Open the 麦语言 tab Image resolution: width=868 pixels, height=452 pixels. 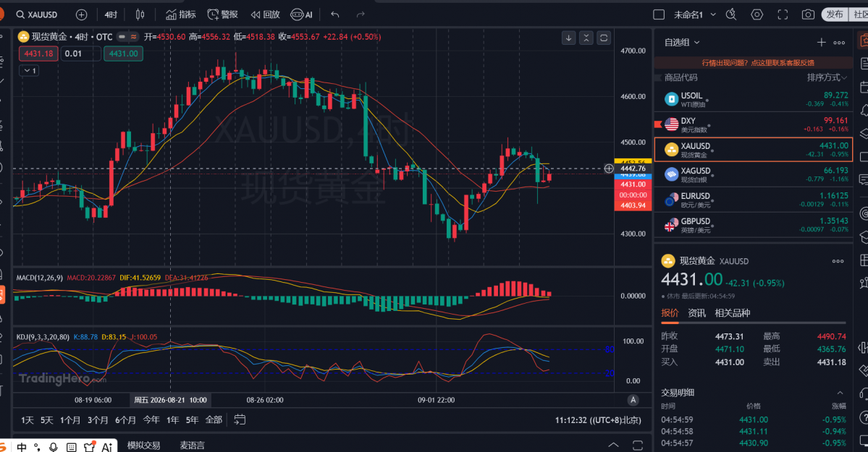pos(192,445)
